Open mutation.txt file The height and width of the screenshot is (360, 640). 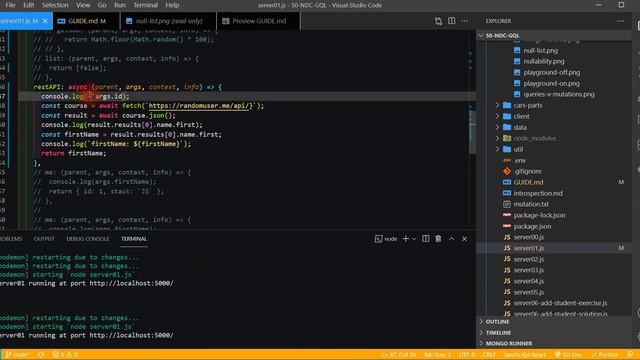click(531, 204)
